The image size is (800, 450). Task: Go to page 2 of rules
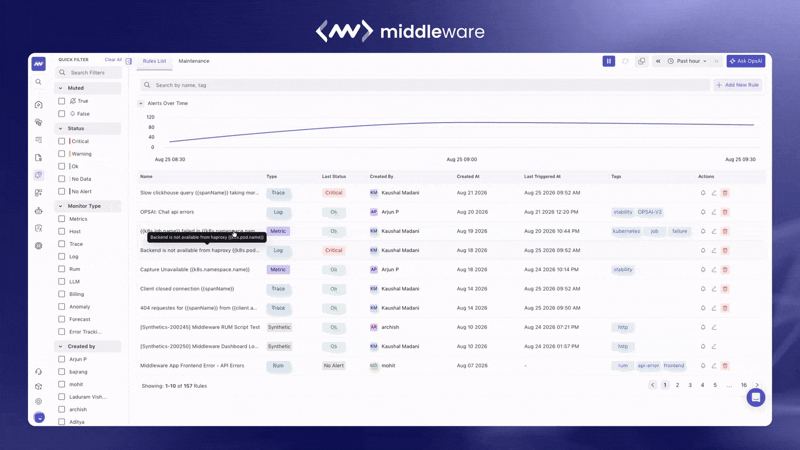[x=678, y=385]
